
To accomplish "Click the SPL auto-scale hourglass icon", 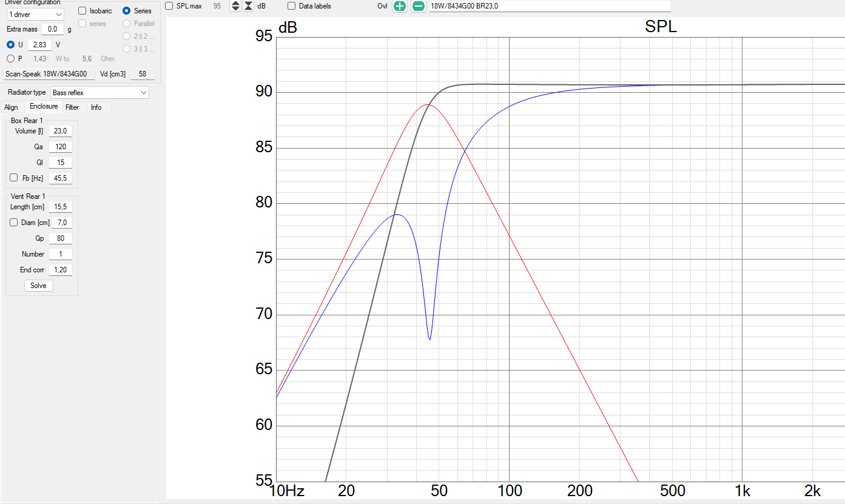I will pos(248,6).
